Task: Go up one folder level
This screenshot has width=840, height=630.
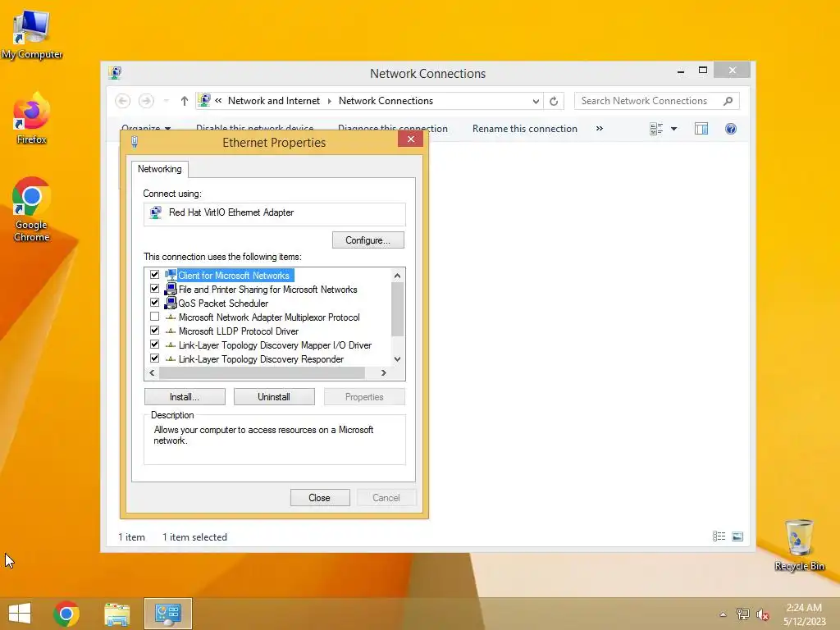Action: [x=185, y=101]
